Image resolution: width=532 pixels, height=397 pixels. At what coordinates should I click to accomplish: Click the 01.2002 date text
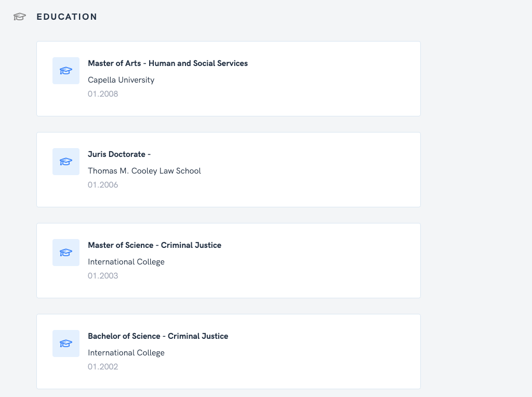[103, 367]
